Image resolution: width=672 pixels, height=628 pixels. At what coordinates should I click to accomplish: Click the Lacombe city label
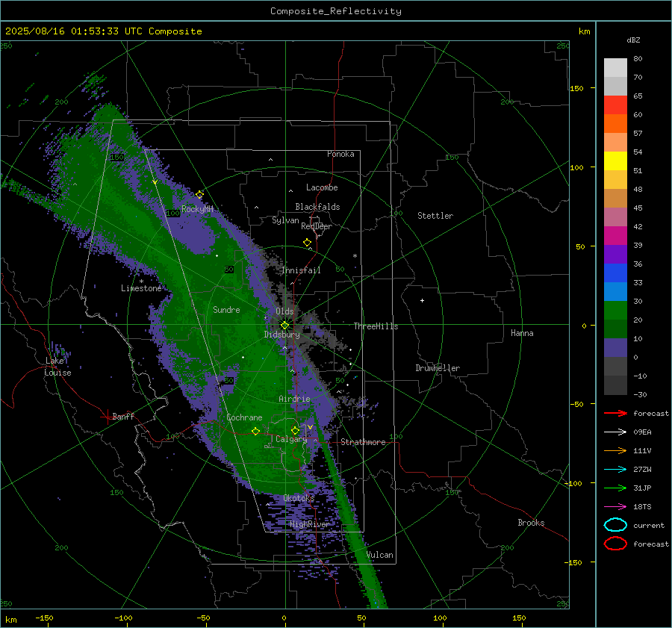coord(322,187)
